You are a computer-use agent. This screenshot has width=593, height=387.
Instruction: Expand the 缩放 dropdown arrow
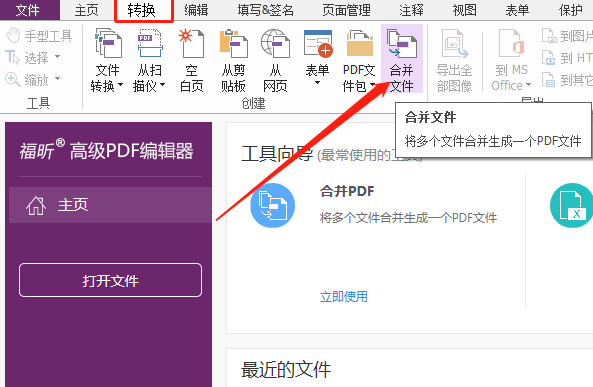[x=57, y=79]
